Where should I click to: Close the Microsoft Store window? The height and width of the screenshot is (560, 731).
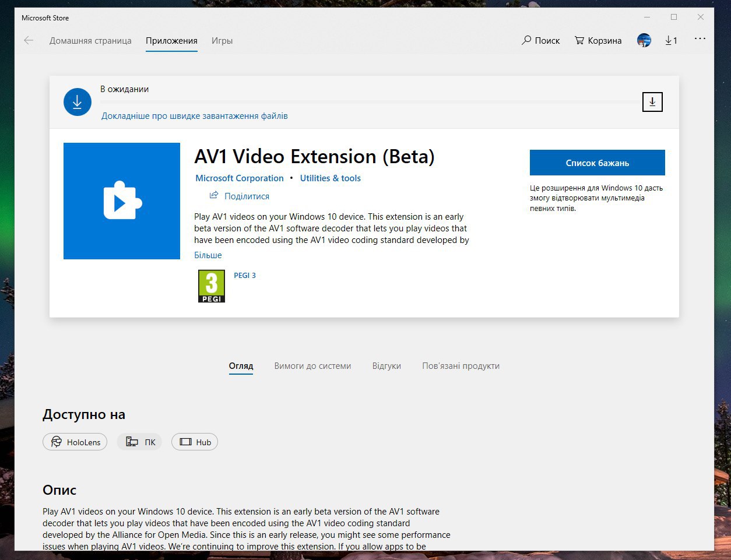tap(701, 17)
